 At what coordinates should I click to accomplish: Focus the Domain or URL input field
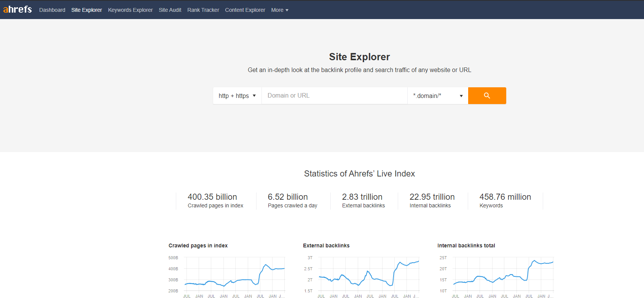[x=335, y=96]
